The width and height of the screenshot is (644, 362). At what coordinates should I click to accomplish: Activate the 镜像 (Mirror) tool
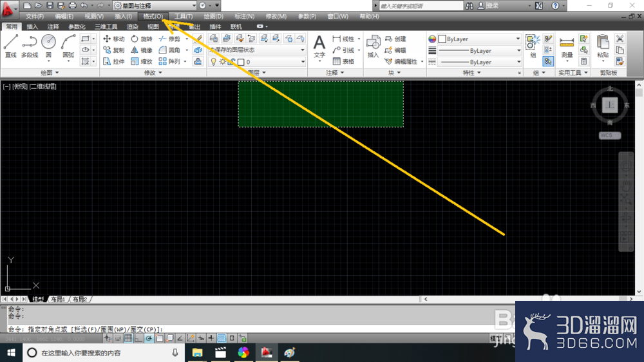click(x=142, y=50)
